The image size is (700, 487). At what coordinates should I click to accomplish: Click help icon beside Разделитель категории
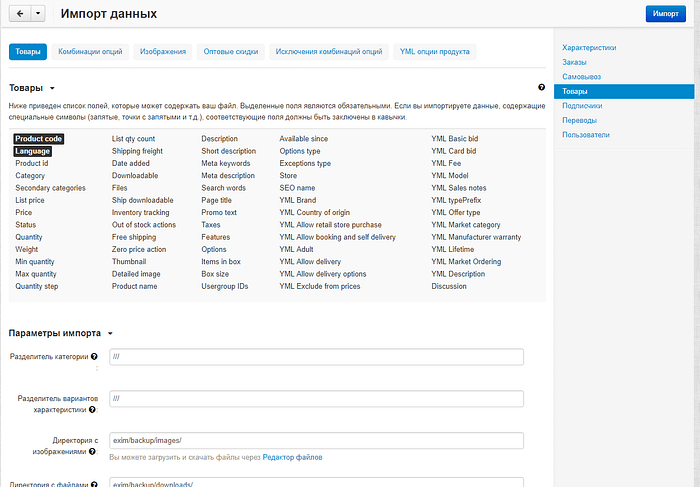click(x=95, y=356)
